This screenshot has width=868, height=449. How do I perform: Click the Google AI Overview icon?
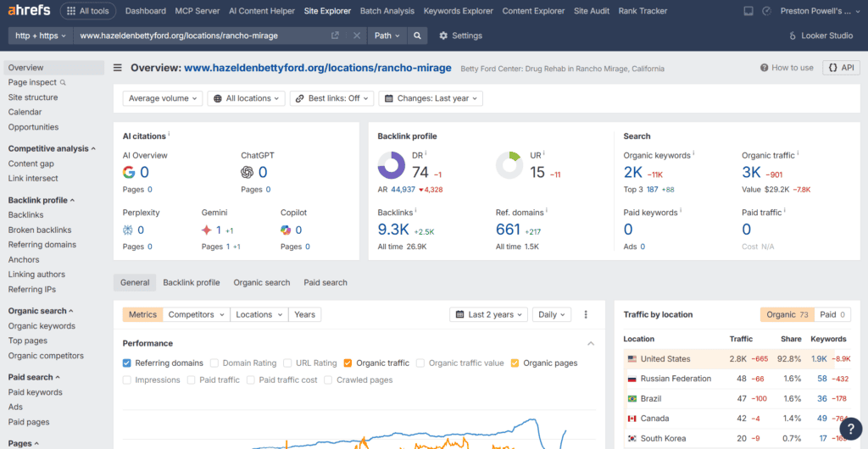[129, 173]
